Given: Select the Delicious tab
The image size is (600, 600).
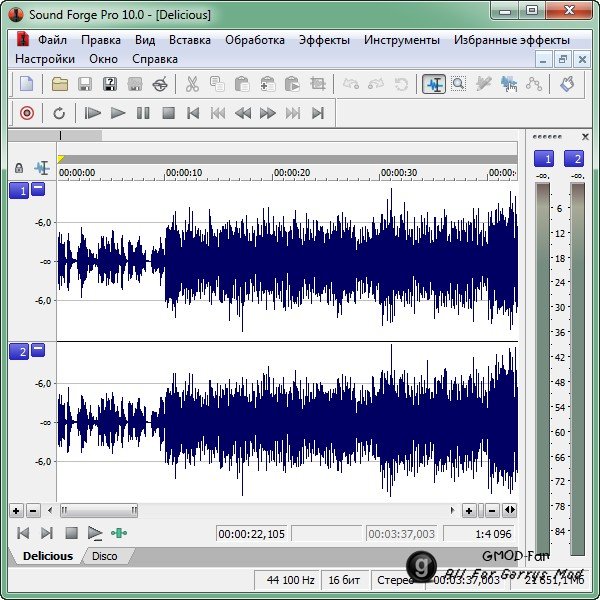Looking at the screenshot, I should (x=48, y=556).
